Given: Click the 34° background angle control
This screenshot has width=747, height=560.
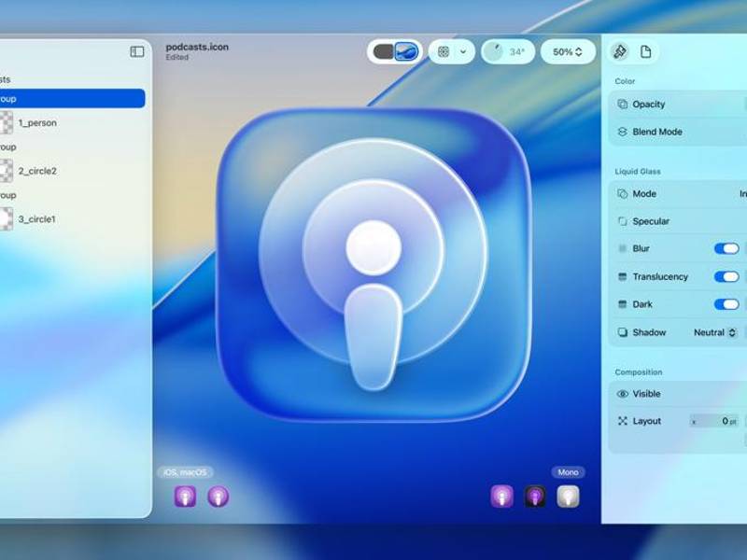Looking at the screenshot, I should (513, 51).
